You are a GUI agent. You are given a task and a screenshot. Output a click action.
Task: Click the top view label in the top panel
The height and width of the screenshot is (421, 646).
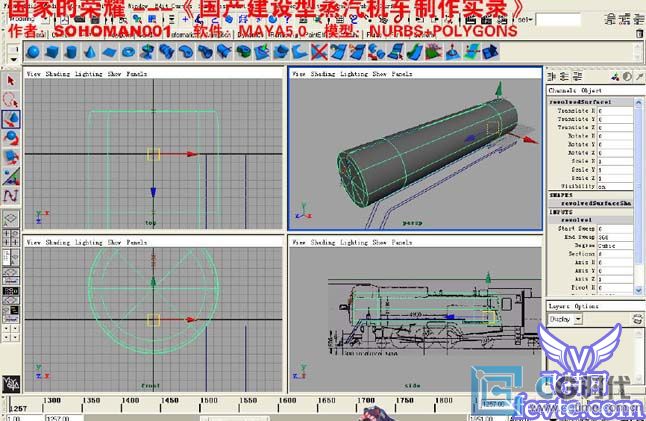click(150, 223)
